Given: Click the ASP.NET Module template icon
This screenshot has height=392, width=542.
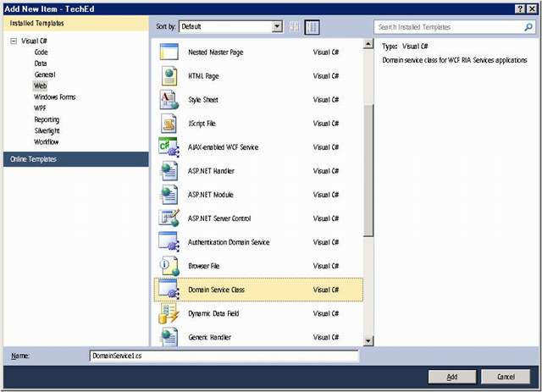Looking at the screenshot, I should coord(169,195).
